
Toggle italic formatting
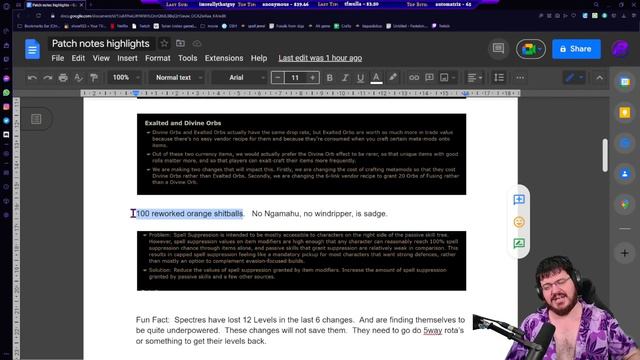pos(345,78)
